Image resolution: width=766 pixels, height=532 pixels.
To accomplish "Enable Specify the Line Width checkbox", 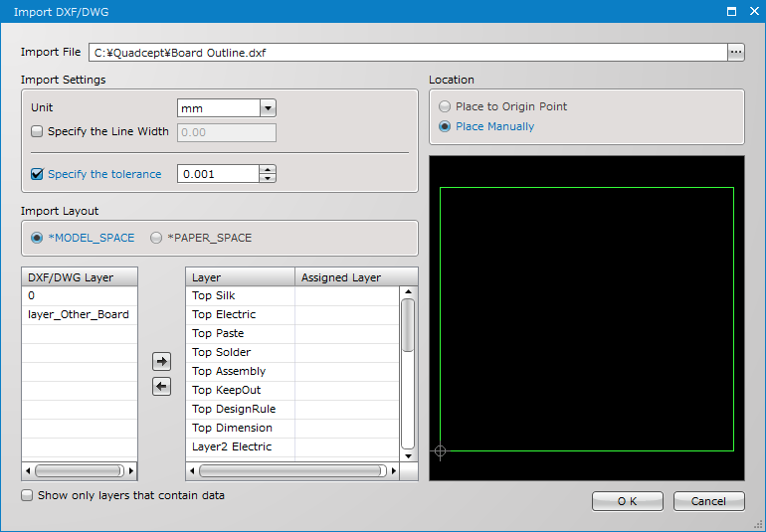I will [x=37, y=131].
